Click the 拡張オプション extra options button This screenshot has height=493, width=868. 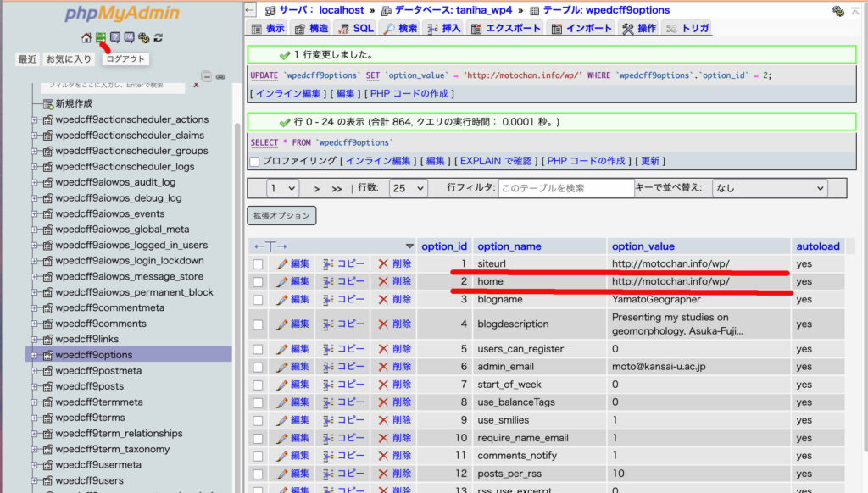tap(281, 216)
